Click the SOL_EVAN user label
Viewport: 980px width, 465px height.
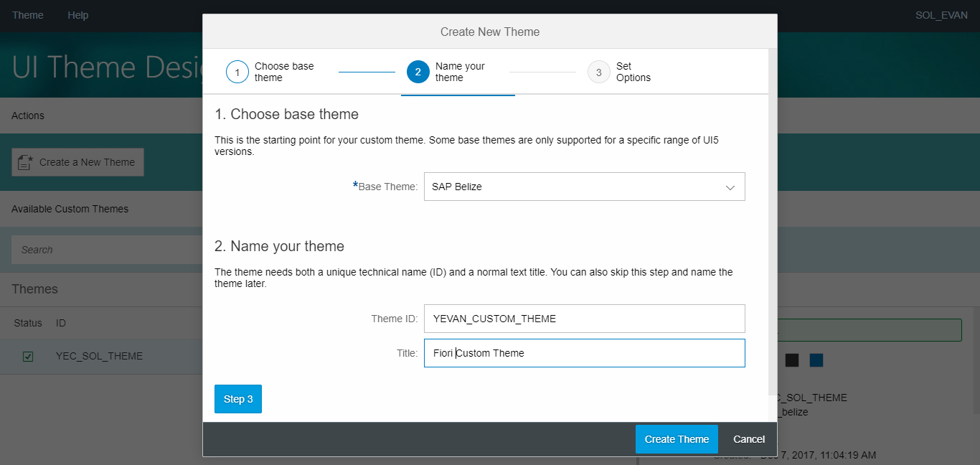click(941, 14)
